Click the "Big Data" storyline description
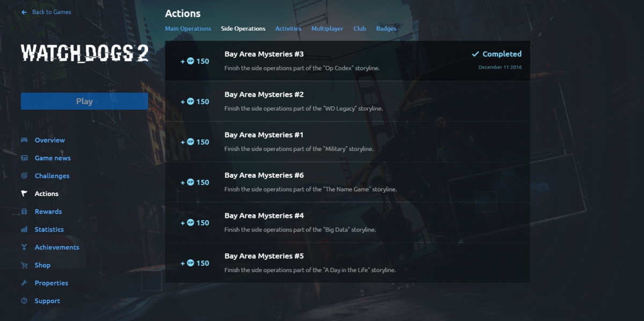 tap(300, 229)
